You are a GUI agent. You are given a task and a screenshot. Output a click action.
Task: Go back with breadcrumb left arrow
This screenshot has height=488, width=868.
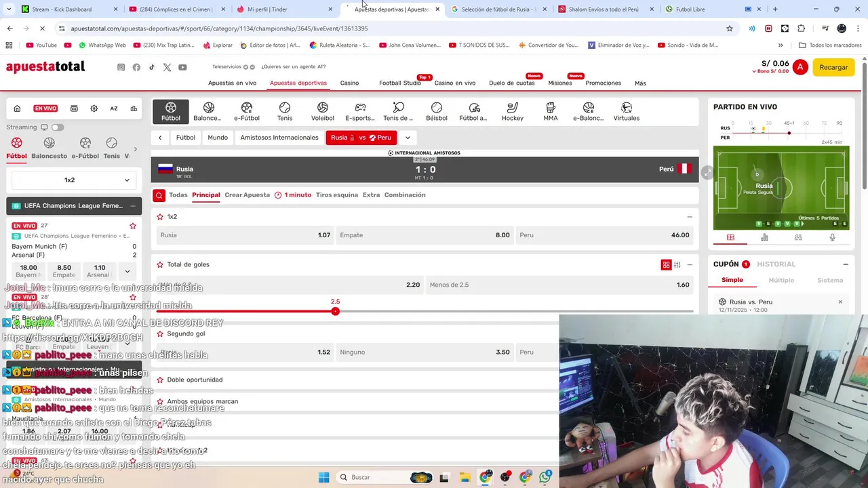160,138
